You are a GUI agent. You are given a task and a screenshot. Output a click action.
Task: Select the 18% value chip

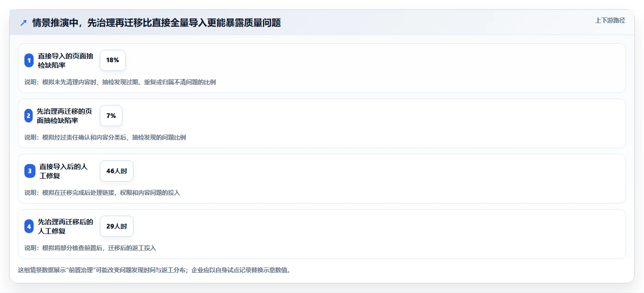(x=113, y=60)
